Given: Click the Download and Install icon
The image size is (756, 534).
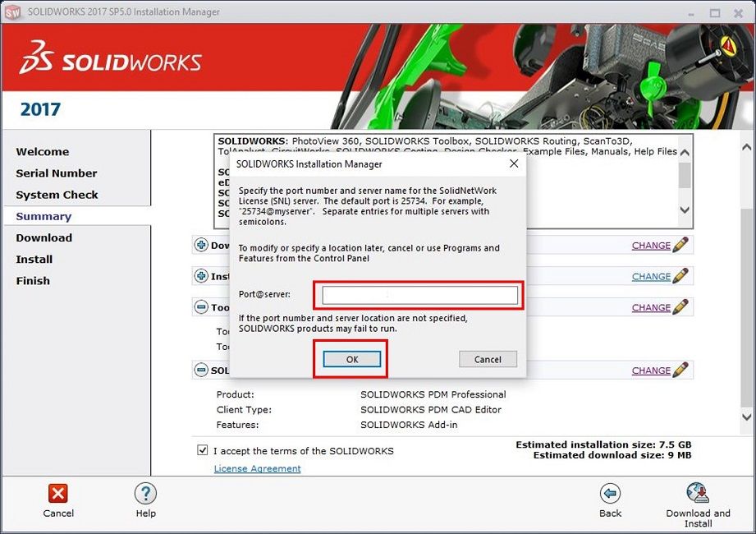Looking at the screenshot, I should point(698,493).
